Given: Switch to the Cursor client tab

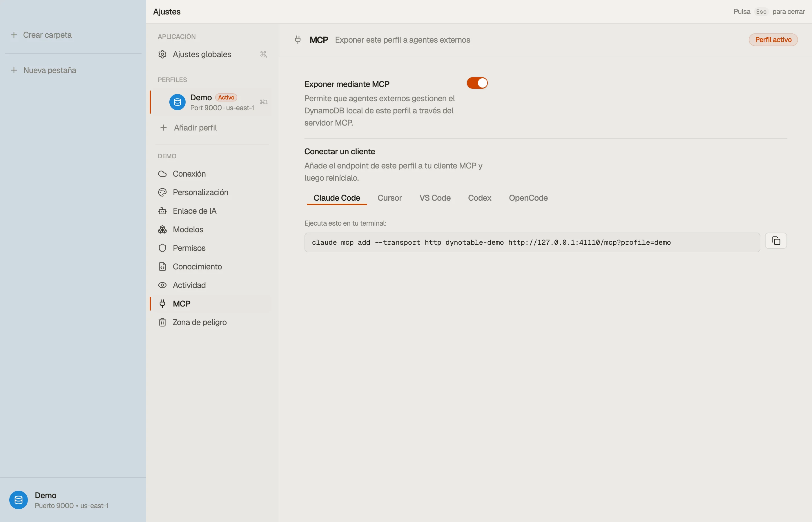Looking at the screenshot, I should 389,198.
